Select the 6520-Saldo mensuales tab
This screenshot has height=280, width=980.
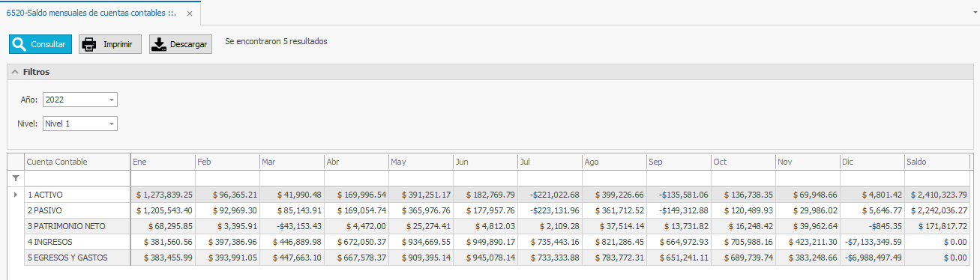91,13
